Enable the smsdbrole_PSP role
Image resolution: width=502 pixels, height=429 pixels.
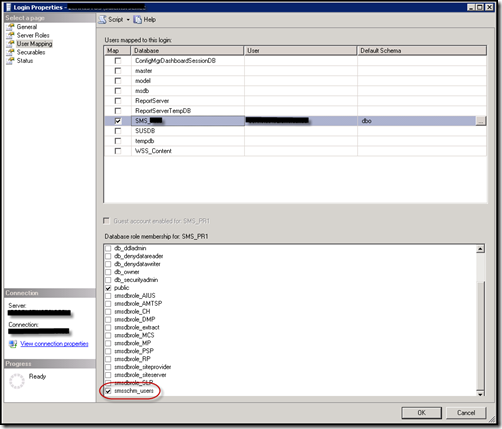[108, 351]
